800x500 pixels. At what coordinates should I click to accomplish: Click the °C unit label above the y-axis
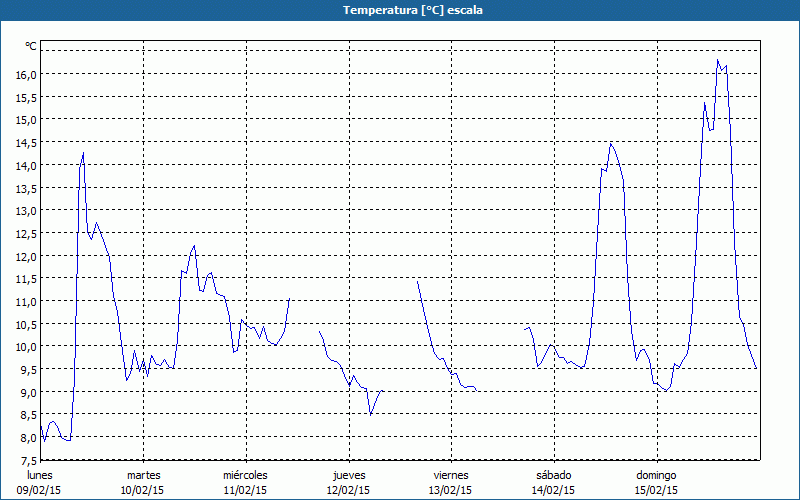31,46
